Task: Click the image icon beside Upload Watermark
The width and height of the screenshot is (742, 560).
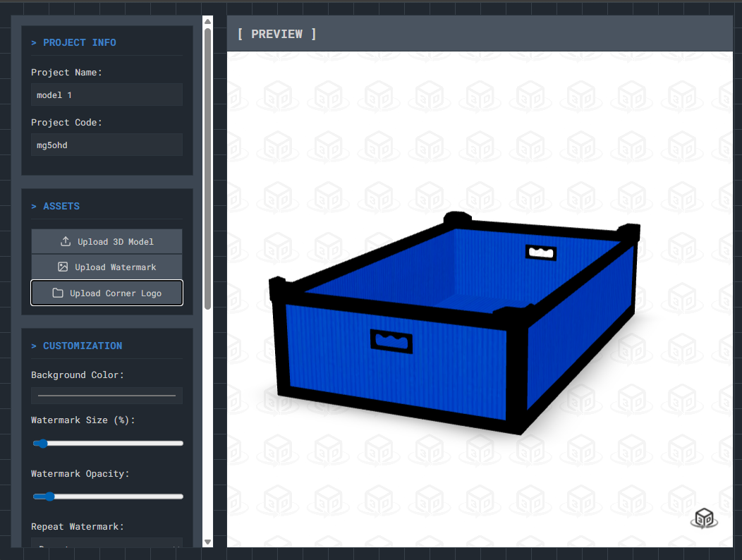Action: 63,267
